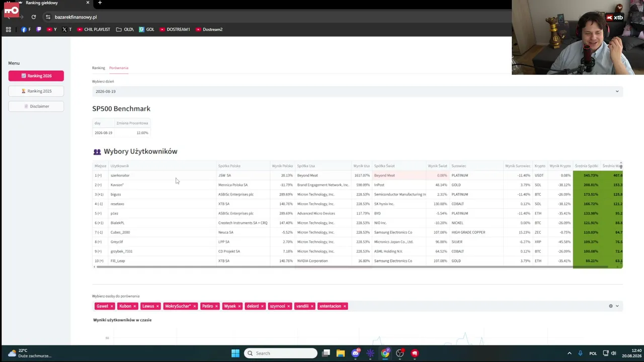Open the GOL bookmark

pos(147,30)
